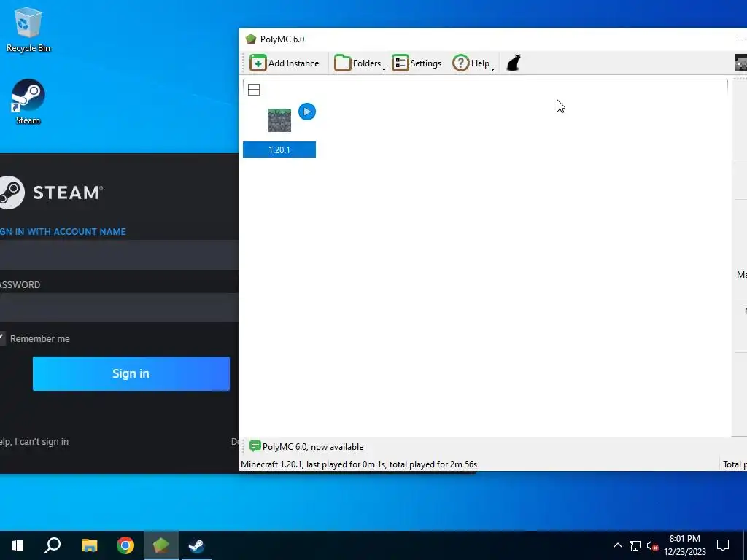Image resolution: width=747 pixels, height=560 pixels.
Task: Click Steam password input field
Action: [x=119, y=307]
